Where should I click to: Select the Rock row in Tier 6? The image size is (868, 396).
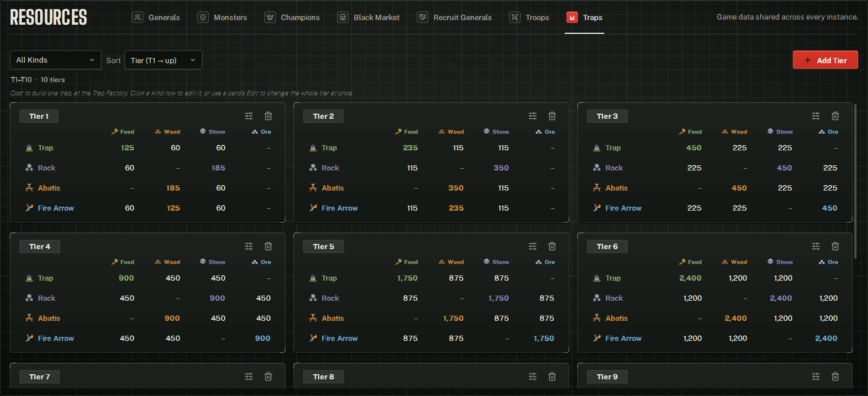(x=715, y=298)
